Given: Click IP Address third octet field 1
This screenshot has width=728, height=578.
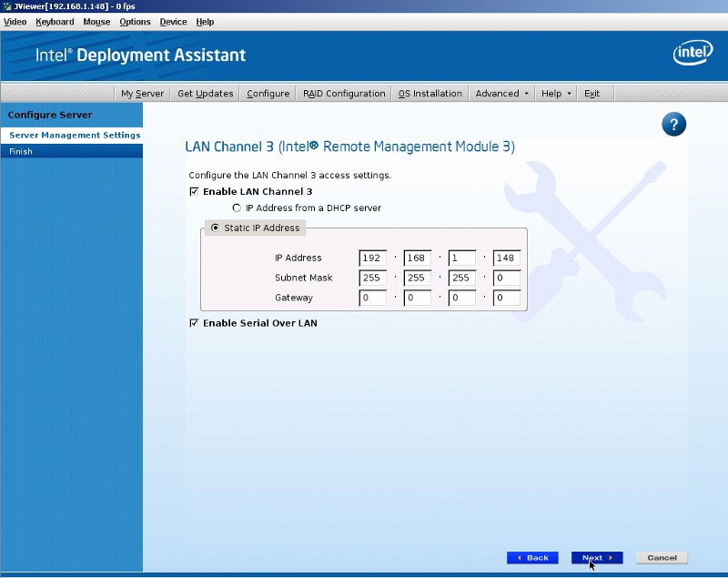Looking at the screenshot, I should (462, 258).
